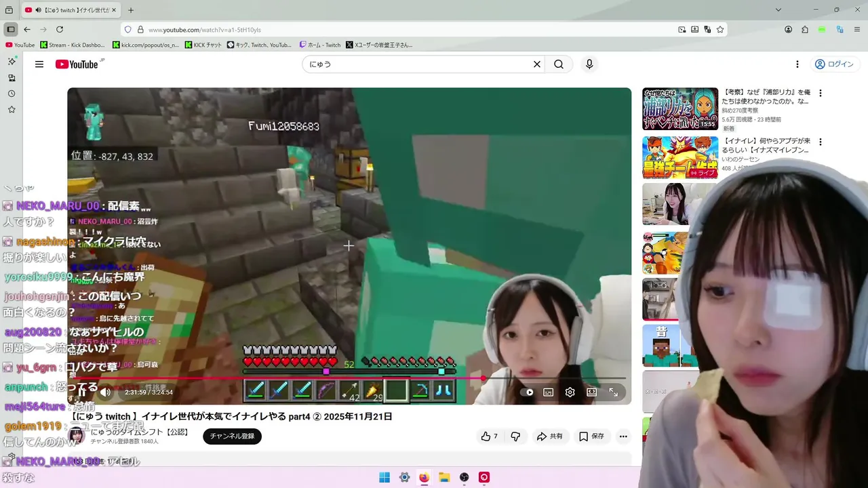Open the extensions puzzle menu
The image size is (868, 488).
click(805, 30)
